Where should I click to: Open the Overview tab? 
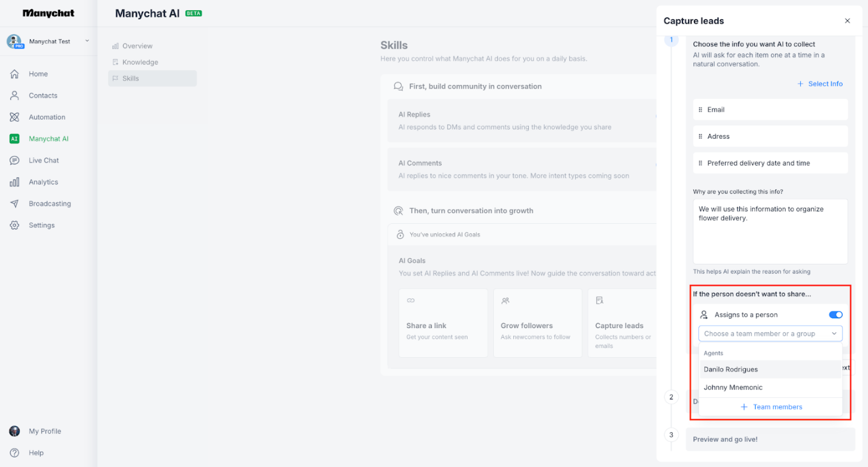[138, 45]
